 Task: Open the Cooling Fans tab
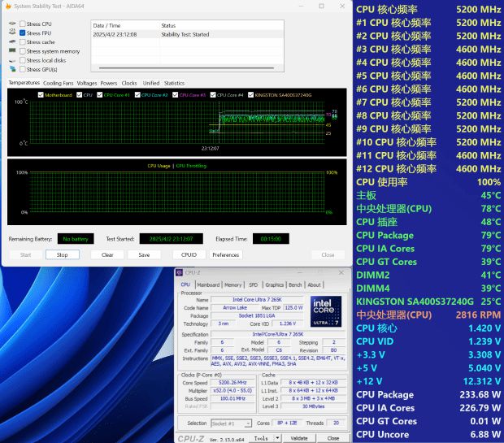tap(59, 83)
